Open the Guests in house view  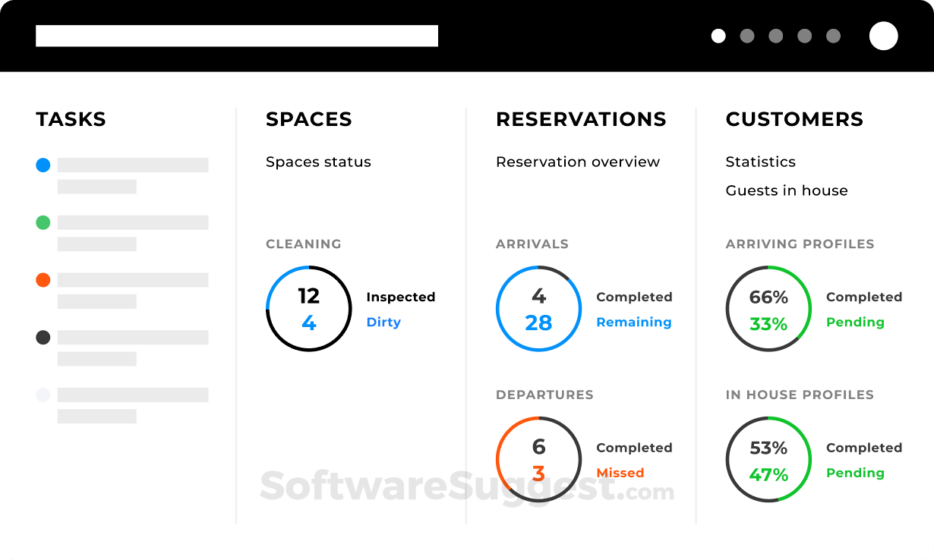click(x=786, y=190)
